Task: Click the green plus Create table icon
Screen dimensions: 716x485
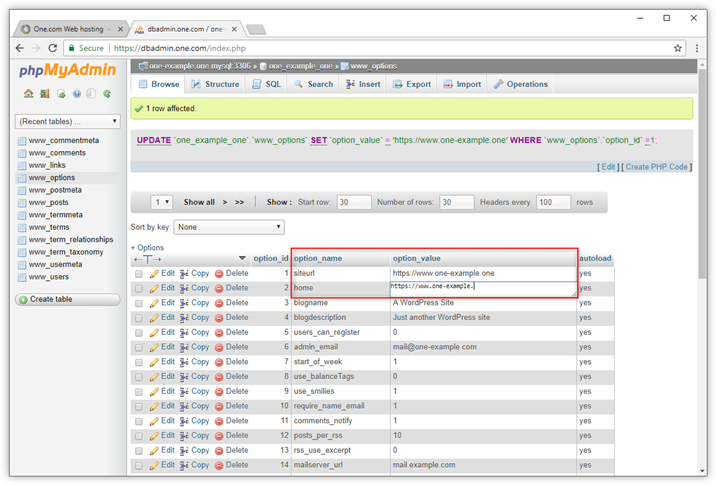Action: click(23, 300)
